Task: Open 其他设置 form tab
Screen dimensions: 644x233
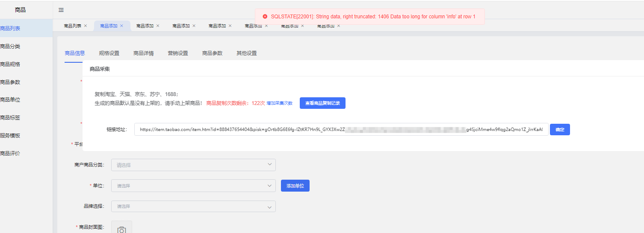Action: 247,53
